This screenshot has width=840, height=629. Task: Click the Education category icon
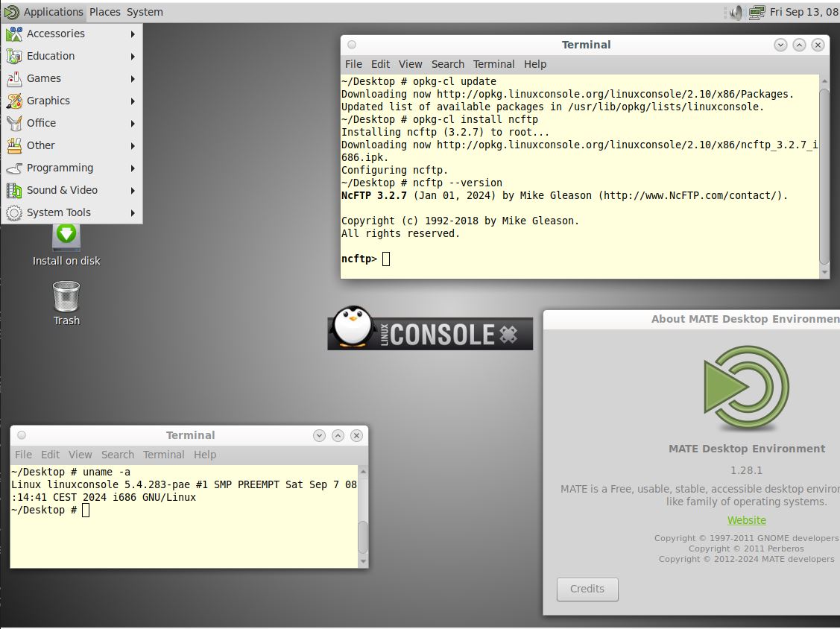pos(14,56)
